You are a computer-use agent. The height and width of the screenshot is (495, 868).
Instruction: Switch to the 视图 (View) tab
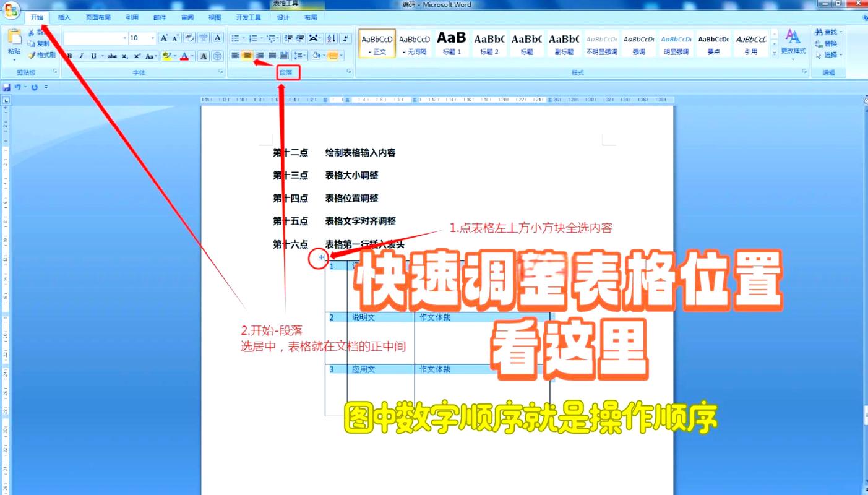click(215, 18)
